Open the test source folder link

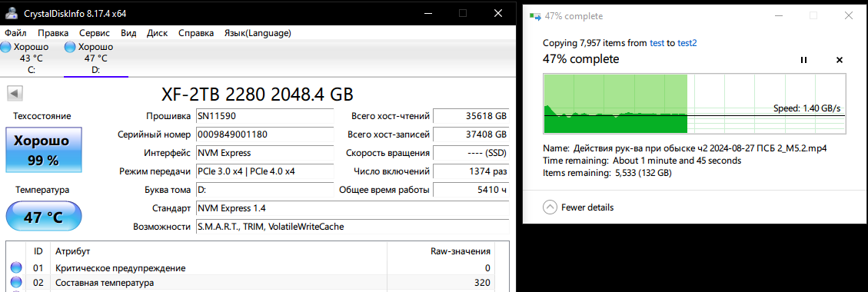[x=657, y=42]
